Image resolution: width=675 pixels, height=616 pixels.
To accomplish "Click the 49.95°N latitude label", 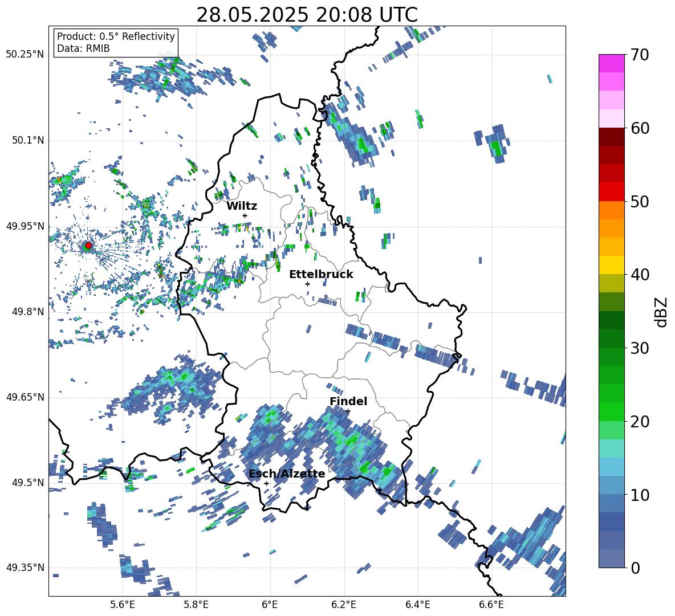I will click(25, 226).
